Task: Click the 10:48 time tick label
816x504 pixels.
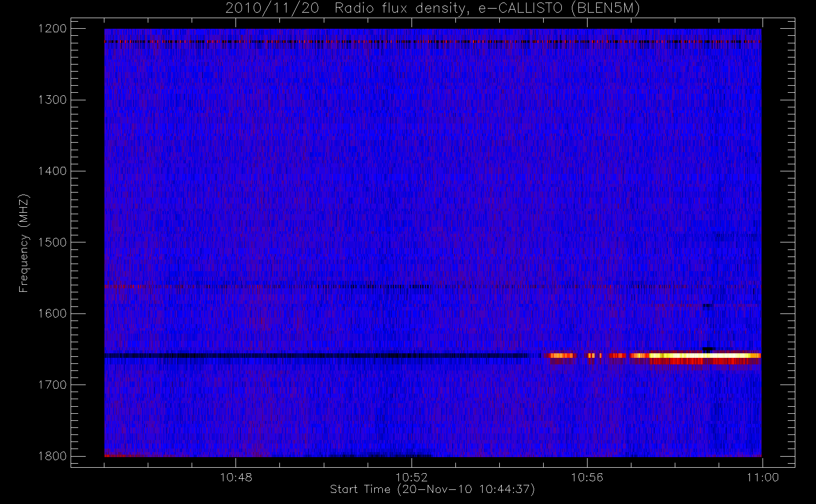Action: (236, 477)
